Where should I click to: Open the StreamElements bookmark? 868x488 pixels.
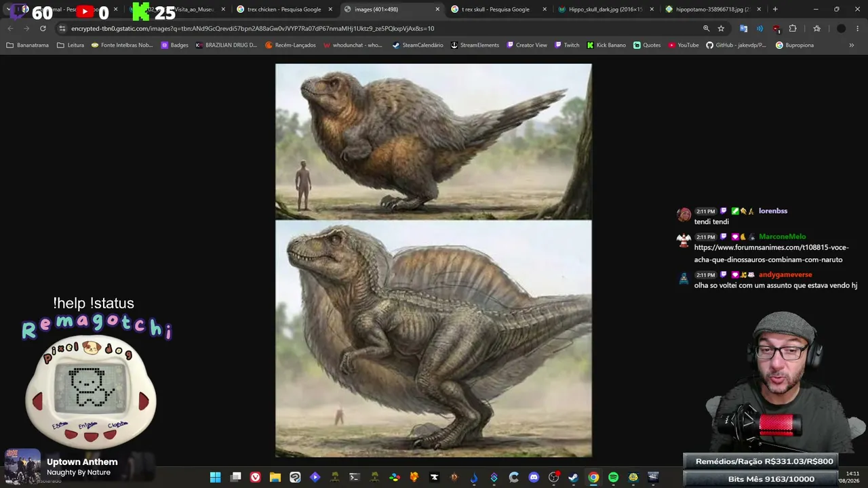point(474,45)
